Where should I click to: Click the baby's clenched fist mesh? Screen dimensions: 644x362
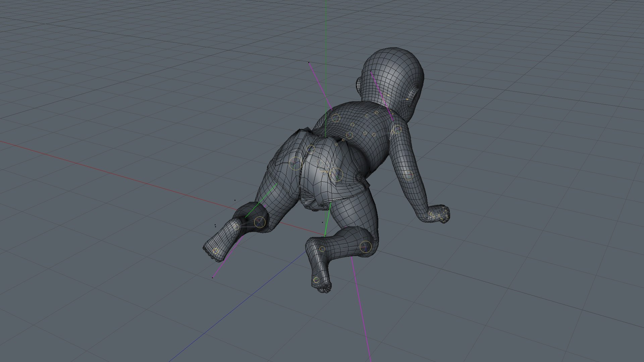click(438, 214)
